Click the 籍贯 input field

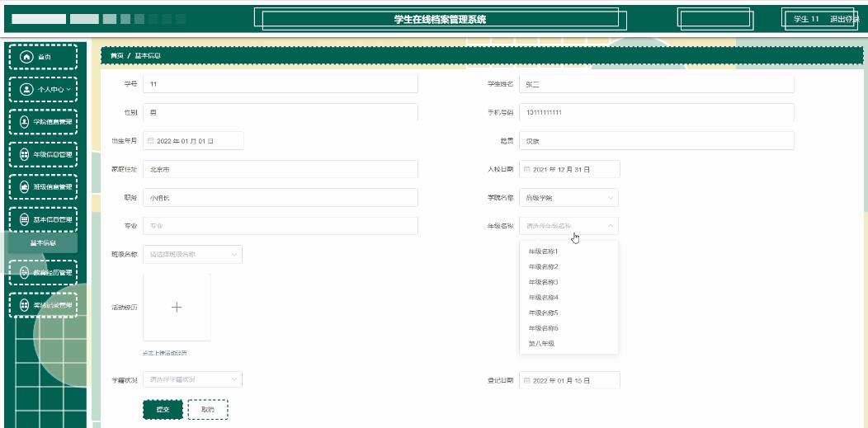tap(657, 140)
